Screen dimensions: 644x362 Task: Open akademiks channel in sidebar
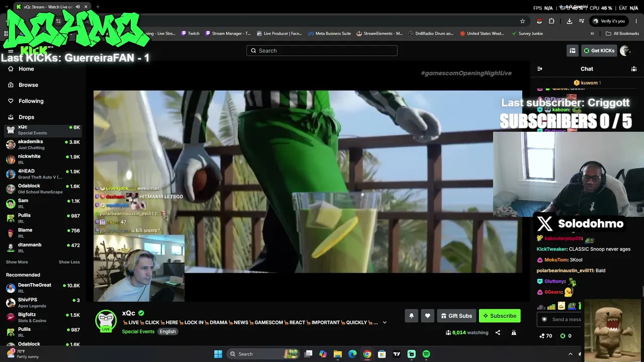tap(43, 145)
